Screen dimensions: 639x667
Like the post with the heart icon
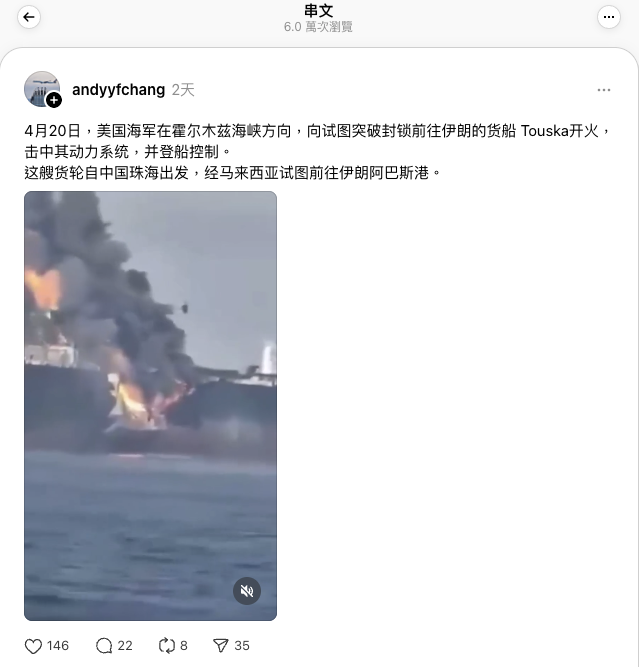33,646
